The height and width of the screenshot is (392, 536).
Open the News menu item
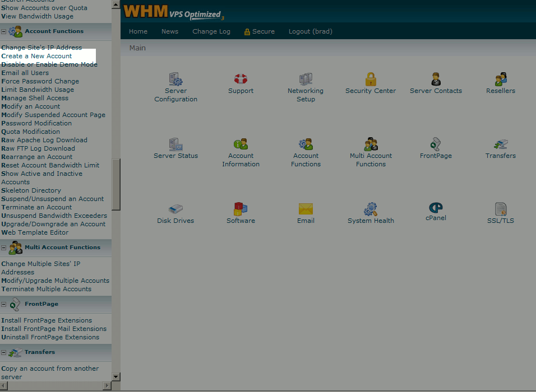point(170,31)
